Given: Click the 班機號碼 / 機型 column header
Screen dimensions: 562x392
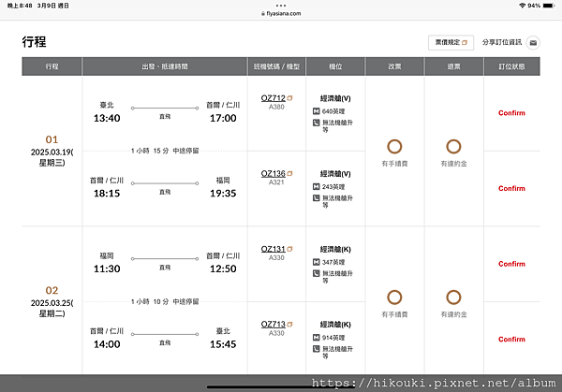Looking at the screenshot, I should pyautogui.click(x=276, y=66).
